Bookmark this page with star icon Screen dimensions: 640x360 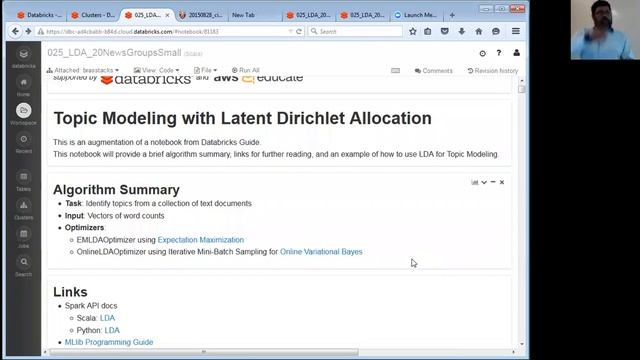pyautogui.click(x=413, y=31)
